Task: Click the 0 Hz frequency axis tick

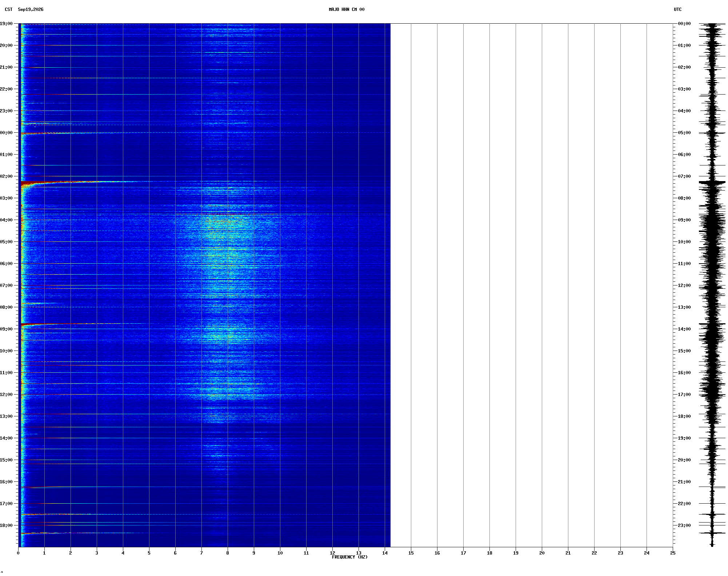Action: click(18, 553)
